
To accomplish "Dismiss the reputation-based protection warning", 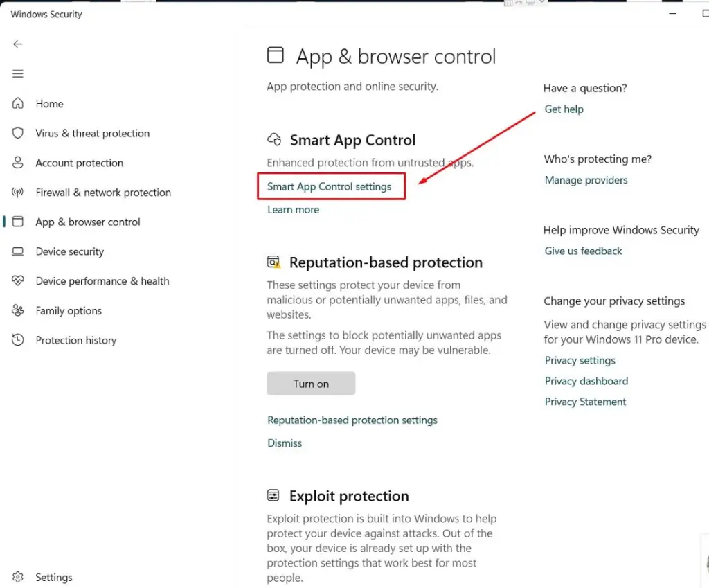I will 285,443.
